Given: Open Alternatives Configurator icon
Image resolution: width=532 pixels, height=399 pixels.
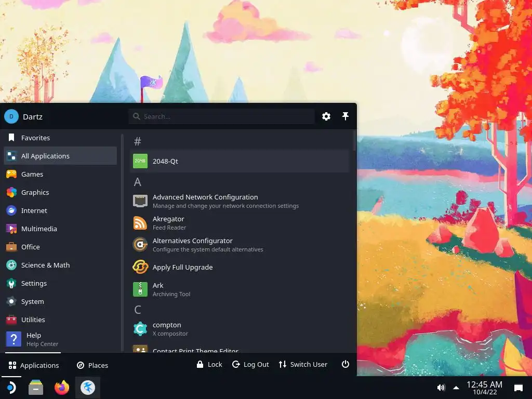Looking at the screenshot, I should (140, 245).
